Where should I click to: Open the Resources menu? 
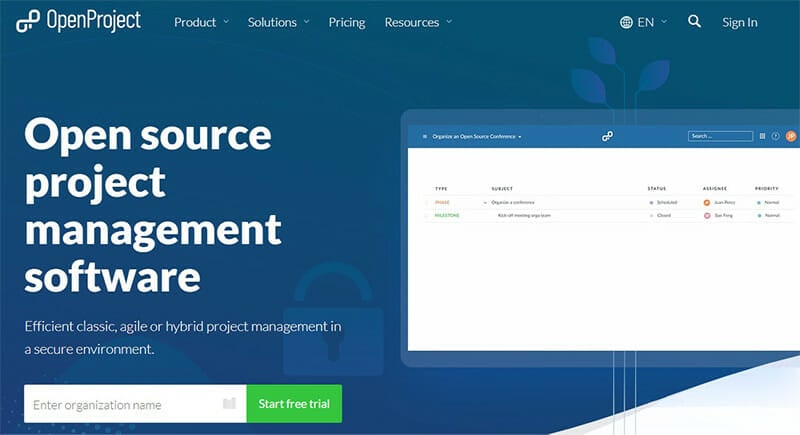point(412,22)
